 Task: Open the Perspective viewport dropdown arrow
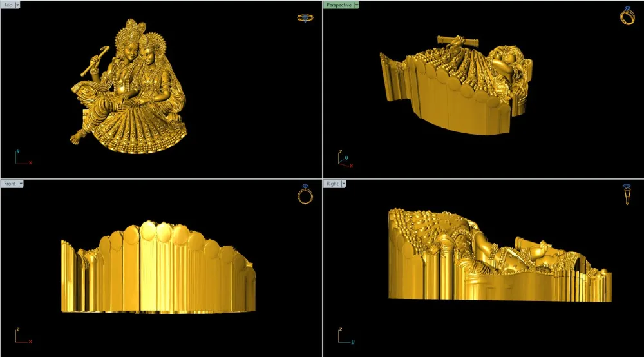(x=357, y=5)
